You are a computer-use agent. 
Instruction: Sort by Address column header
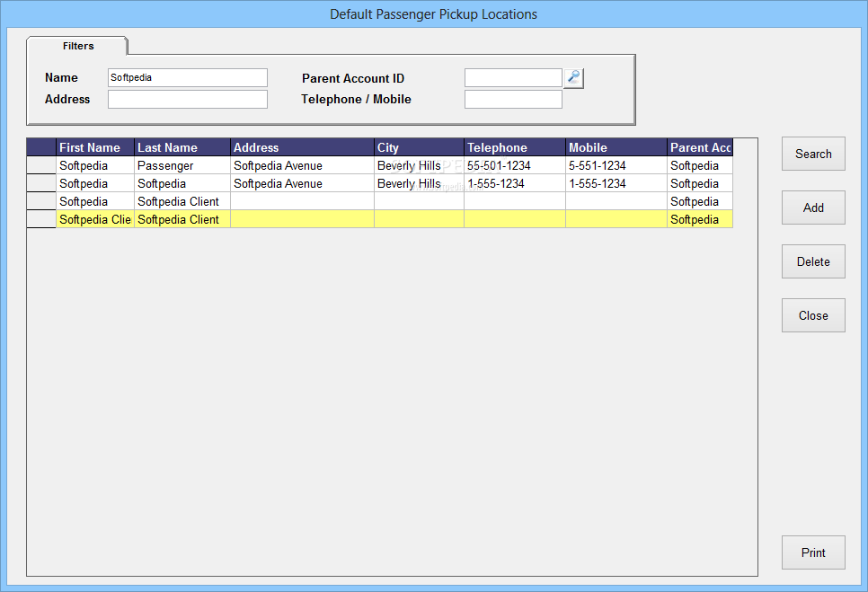point(302,147)
